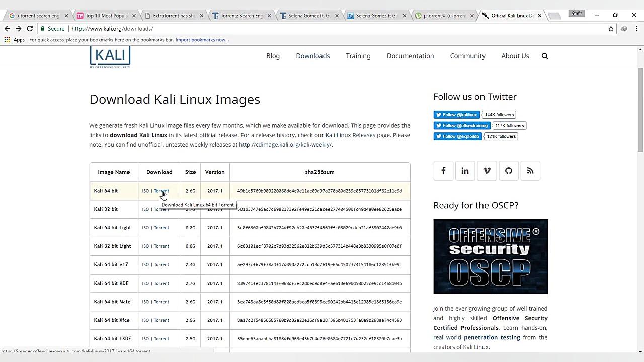
Task: Click the Torrent link for Kali 64 bit KDE
Action: 162,284
